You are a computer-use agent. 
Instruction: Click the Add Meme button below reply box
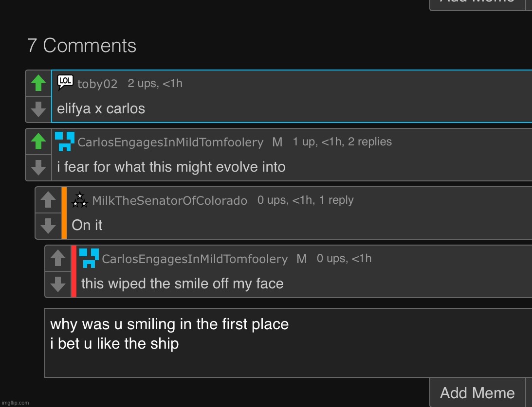click(x=477, y=393)
